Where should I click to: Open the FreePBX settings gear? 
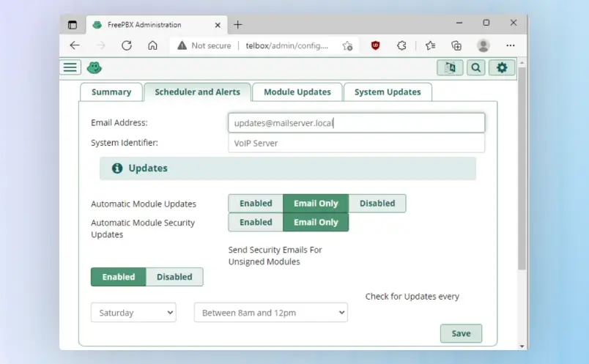pyautogui.click(x=502, y=67)
